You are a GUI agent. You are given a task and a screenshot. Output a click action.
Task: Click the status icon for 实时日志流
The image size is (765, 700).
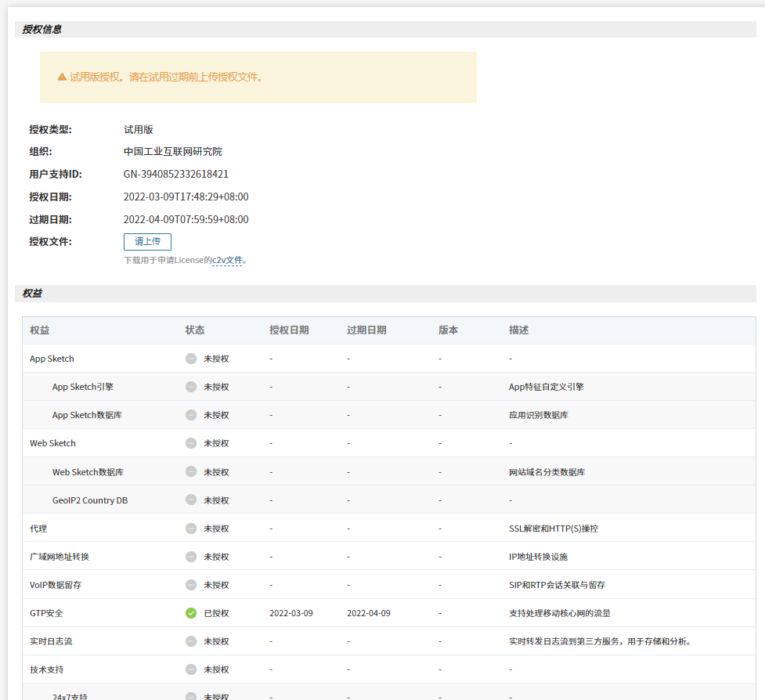[x=191, y=641]
